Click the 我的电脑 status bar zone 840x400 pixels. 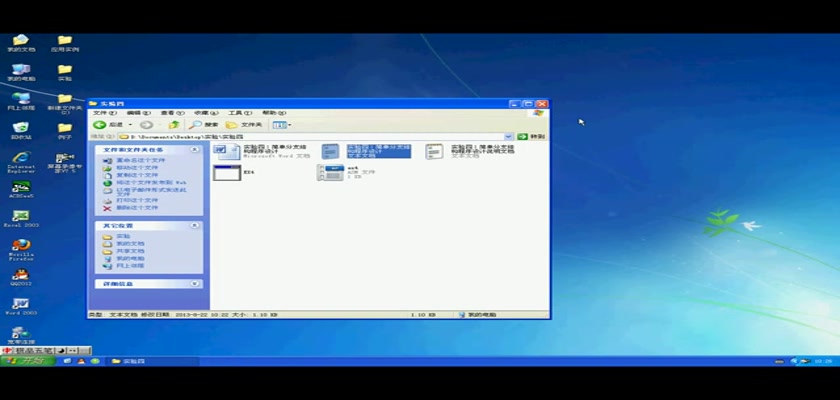coord(502,315)
